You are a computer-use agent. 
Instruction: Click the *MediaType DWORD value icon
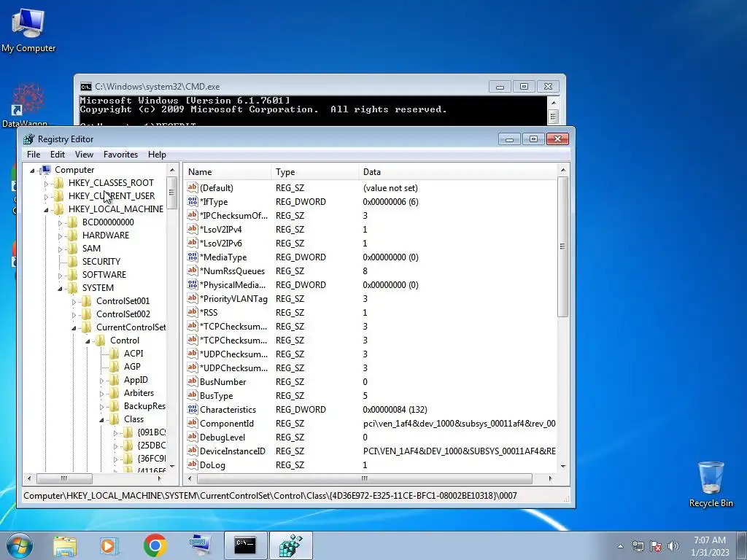point(193,257)
